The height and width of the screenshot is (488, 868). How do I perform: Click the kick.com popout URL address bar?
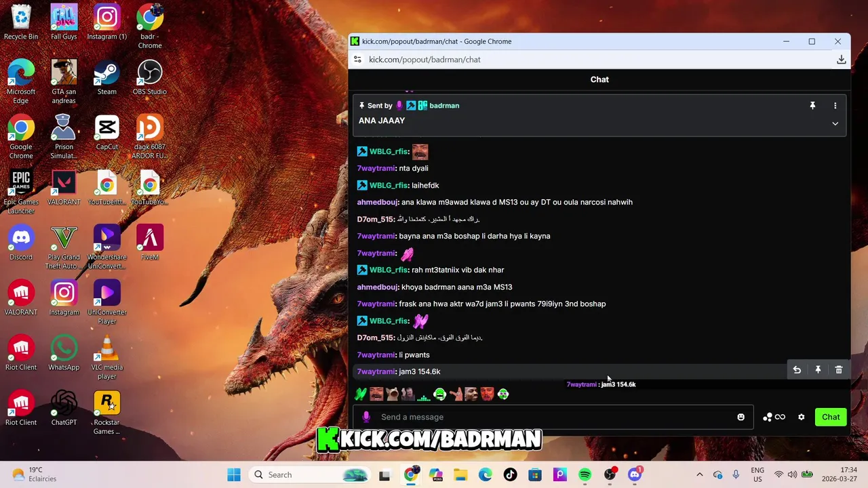pos(425,60)
